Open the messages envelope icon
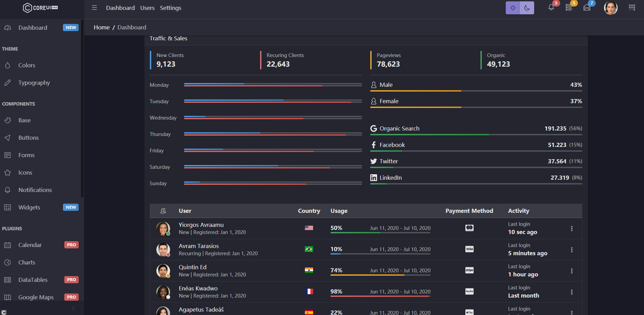644x315 pixels. [x=587, y=8]
